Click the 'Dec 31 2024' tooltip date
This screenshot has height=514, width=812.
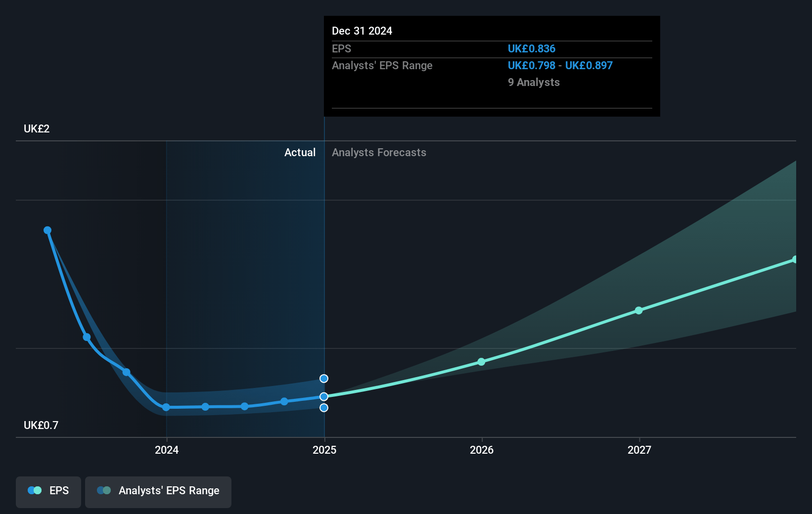pyautogui.click(x=362, y=31)
